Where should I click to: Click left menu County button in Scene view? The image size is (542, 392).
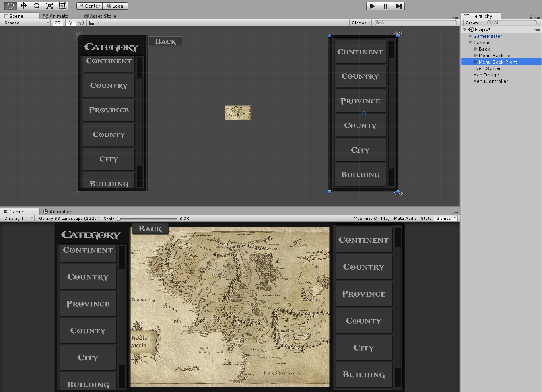109,134
